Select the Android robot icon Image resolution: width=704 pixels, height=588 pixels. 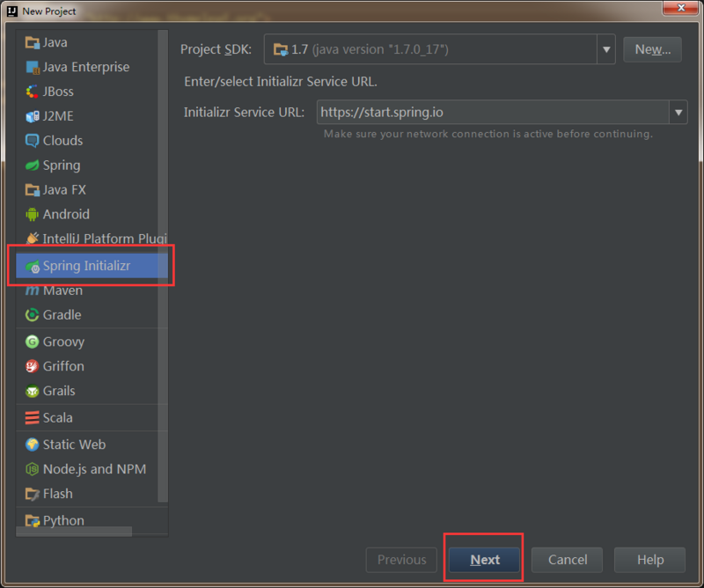33,214
